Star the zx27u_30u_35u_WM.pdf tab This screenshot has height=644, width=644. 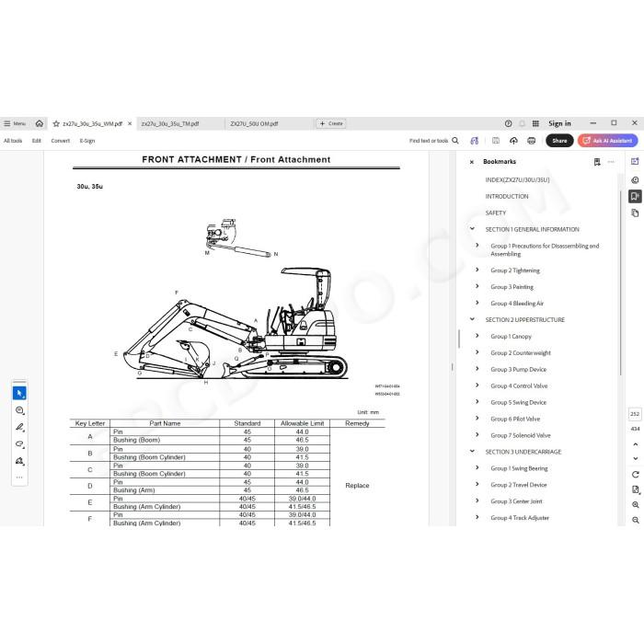coord(56,123)
